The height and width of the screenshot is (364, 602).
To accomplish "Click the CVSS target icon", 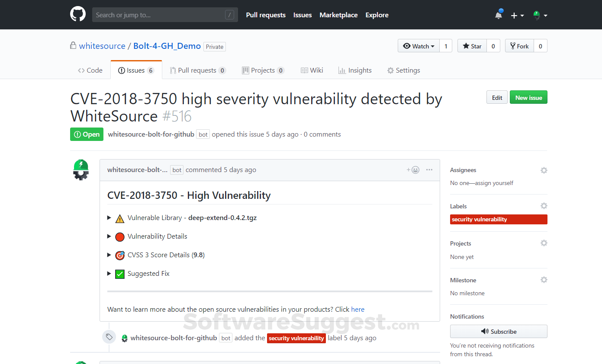I will coord(120,255).
